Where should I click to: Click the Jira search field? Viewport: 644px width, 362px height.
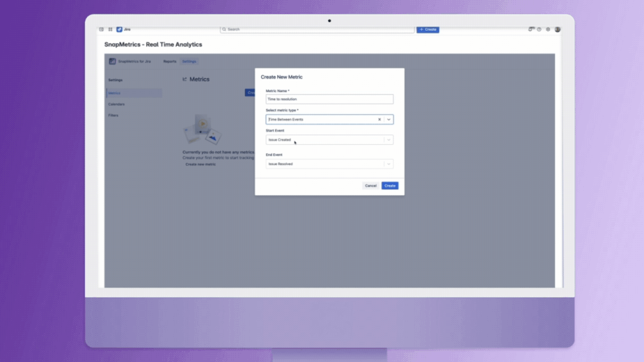tap(317, 30)
